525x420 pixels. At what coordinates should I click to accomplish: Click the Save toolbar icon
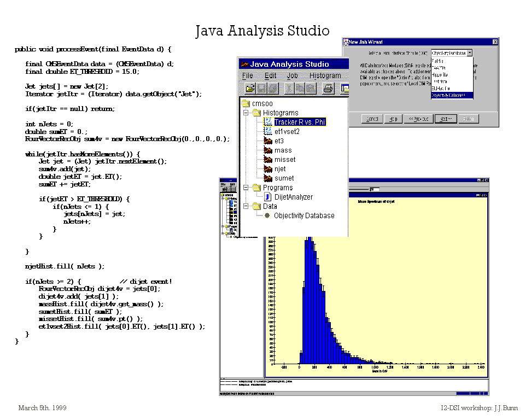pos(261,88)
